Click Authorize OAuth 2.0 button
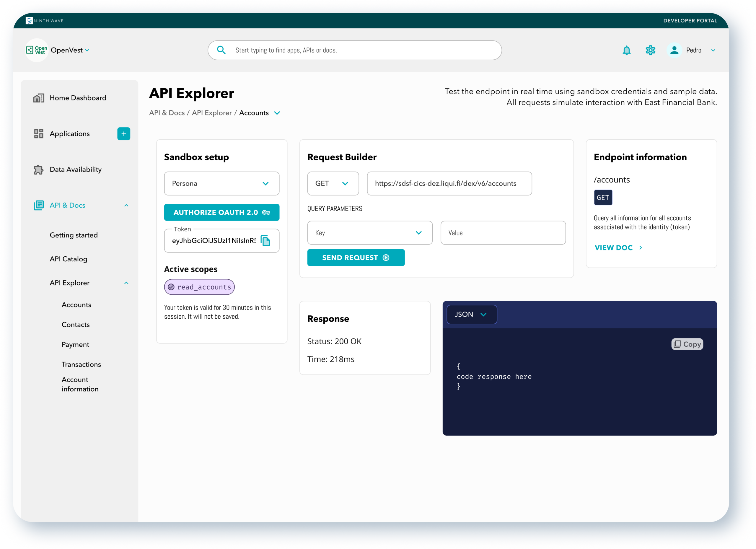Screen dimensions: 756x549 [x=222, y=212]
